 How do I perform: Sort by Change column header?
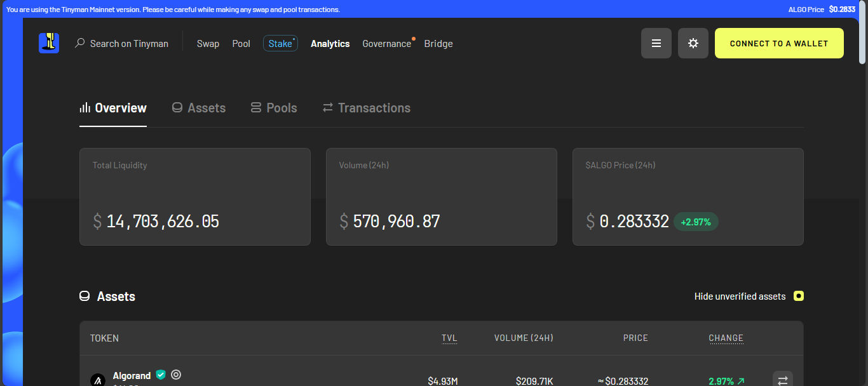click(x=726, y=338)
